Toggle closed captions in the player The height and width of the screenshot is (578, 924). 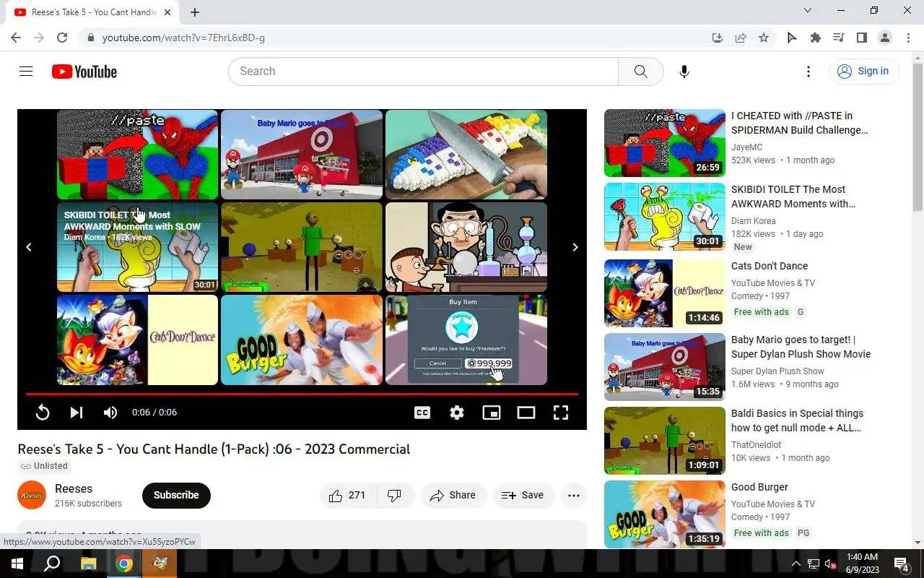[x=422, y=413]
